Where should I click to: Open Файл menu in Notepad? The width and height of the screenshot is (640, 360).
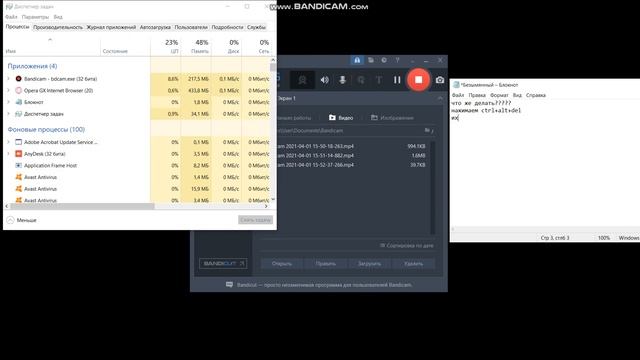pos(458,95)
